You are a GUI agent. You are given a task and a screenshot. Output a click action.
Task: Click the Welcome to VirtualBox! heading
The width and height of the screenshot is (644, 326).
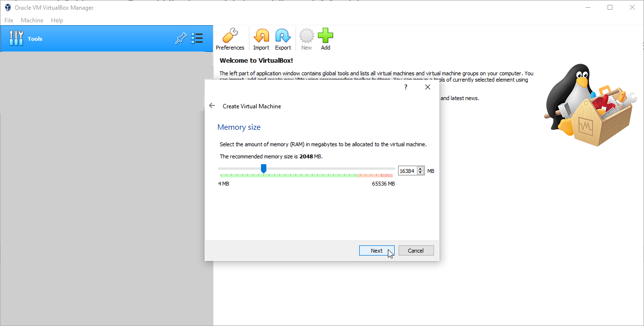tap(256, 61)
